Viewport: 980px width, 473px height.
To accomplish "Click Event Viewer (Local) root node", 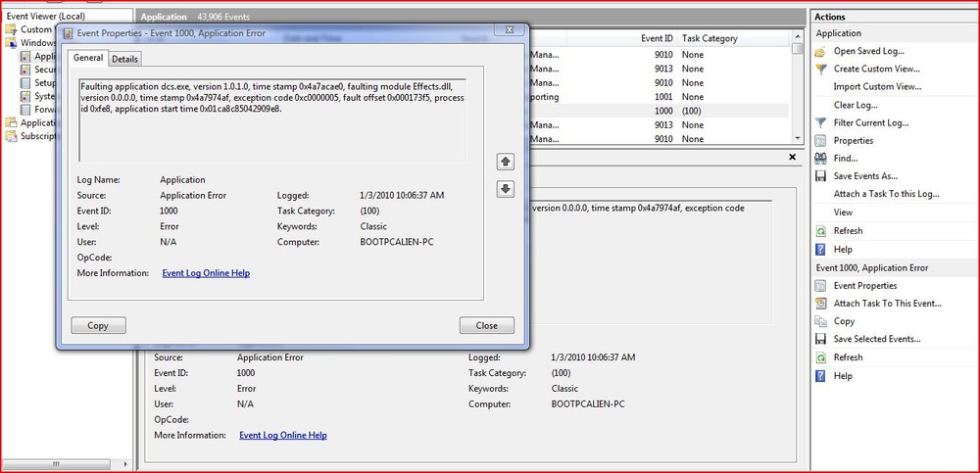I will click(46, 17).
